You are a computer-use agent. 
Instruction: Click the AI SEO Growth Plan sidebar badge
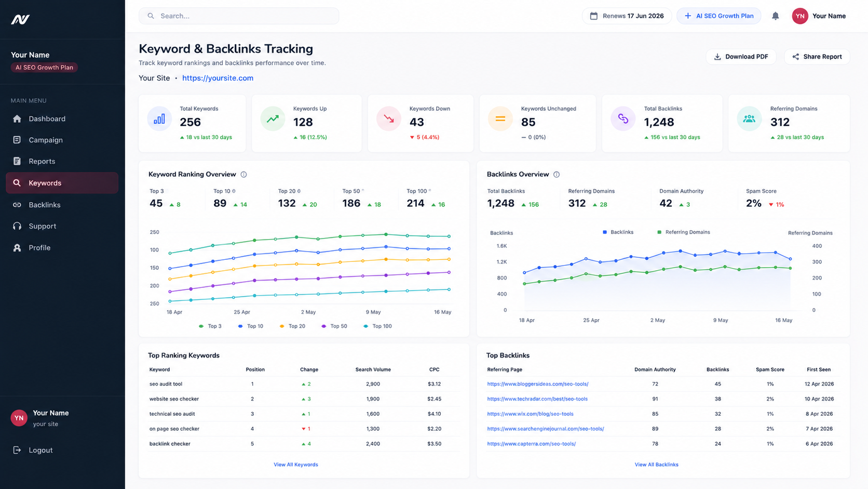[44, 68]
